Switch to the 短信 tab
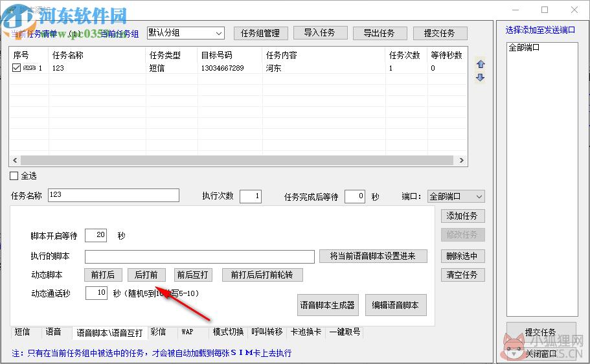The width and height of the screenshot is (590, 364). tap(22, 332)
